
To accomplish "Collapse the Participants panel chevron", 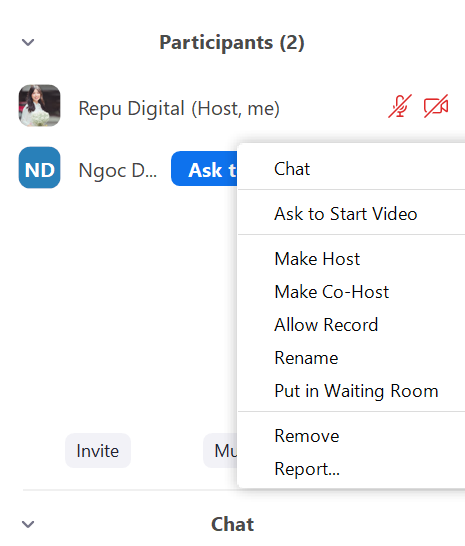I will tap(28, 42).
